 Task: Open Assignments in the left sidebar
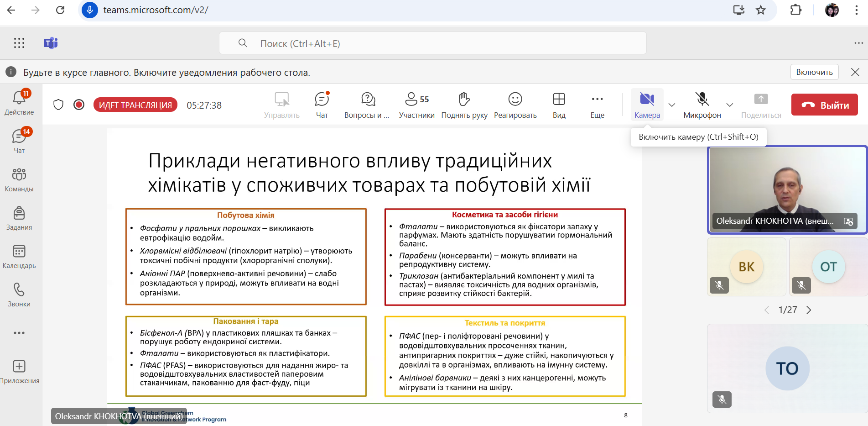19,218
